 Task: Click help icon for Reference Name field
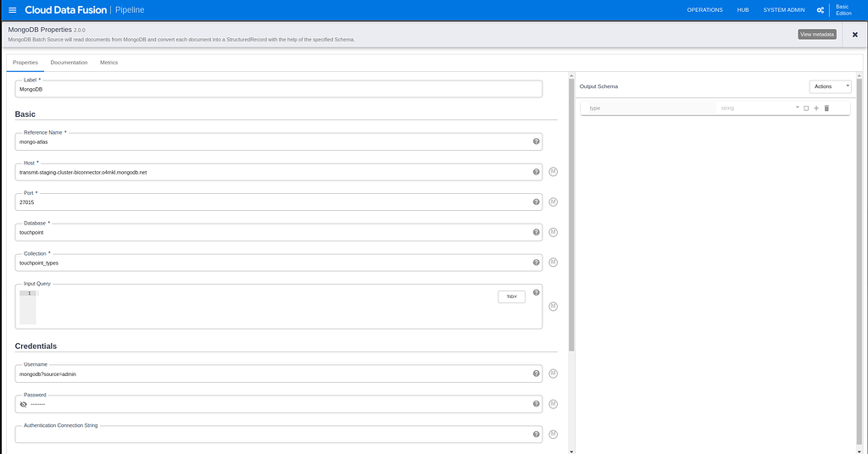pyautogui.click(x=537, y=141)
